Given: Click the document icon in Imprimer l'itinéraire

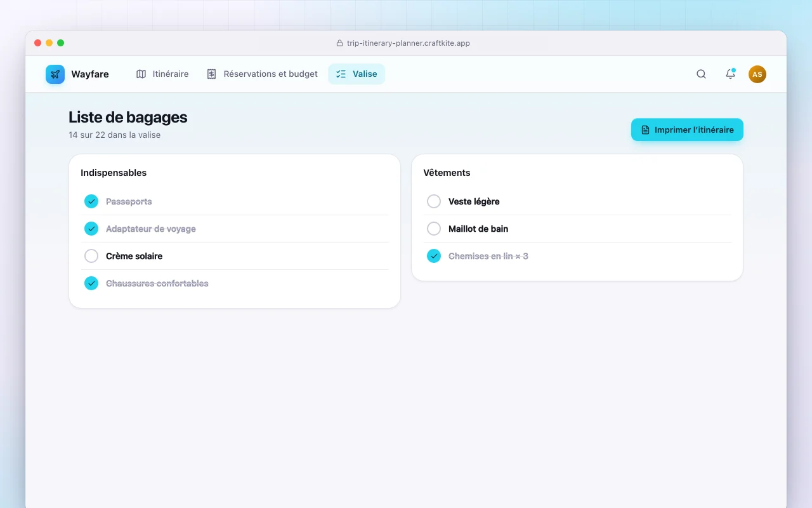Looking at the screenshot, I should pos(646,130).
